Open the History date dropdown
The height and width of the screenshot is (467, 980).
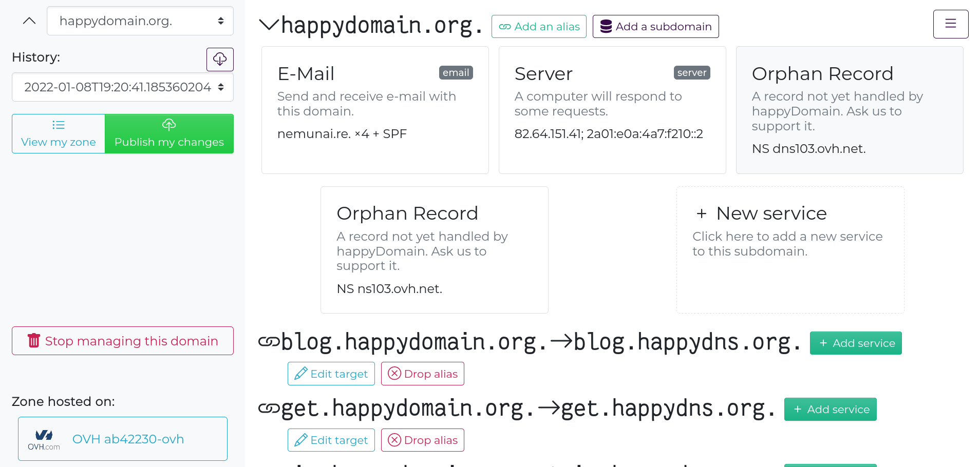122,87
